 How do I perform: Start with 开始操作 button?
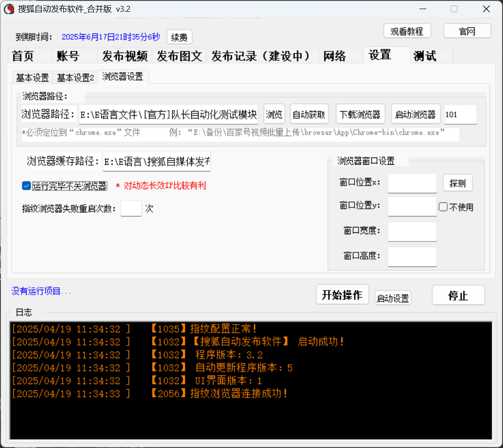click(x=342, y=295)
